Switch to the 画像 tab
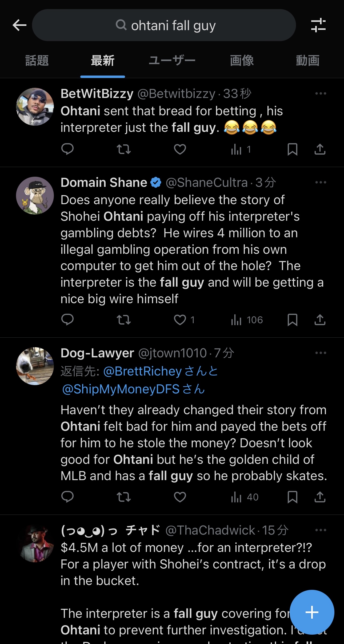344x644 pixels. (242, 61)
